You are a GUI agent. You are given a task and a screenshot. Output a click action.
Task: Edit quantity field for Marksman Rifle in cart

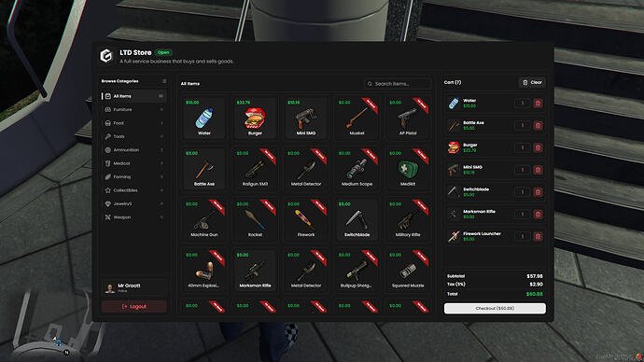[x=522, y=215]
